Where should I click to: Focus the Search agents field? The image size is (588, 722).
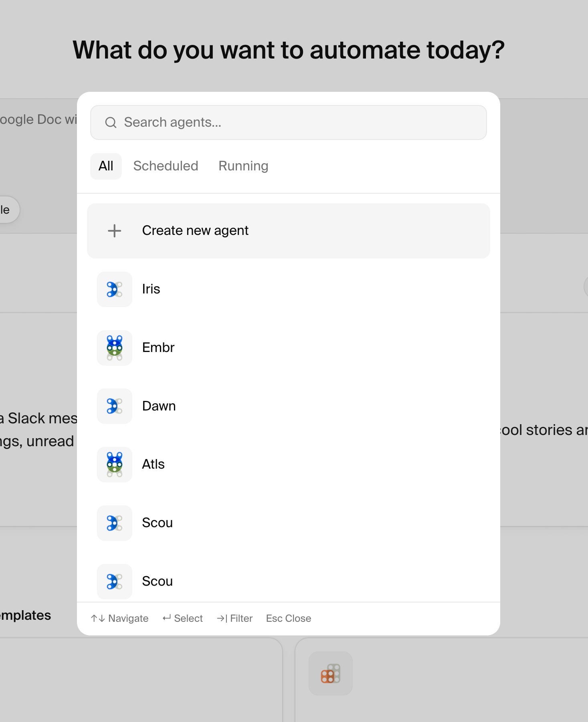(x=289, y=123)
